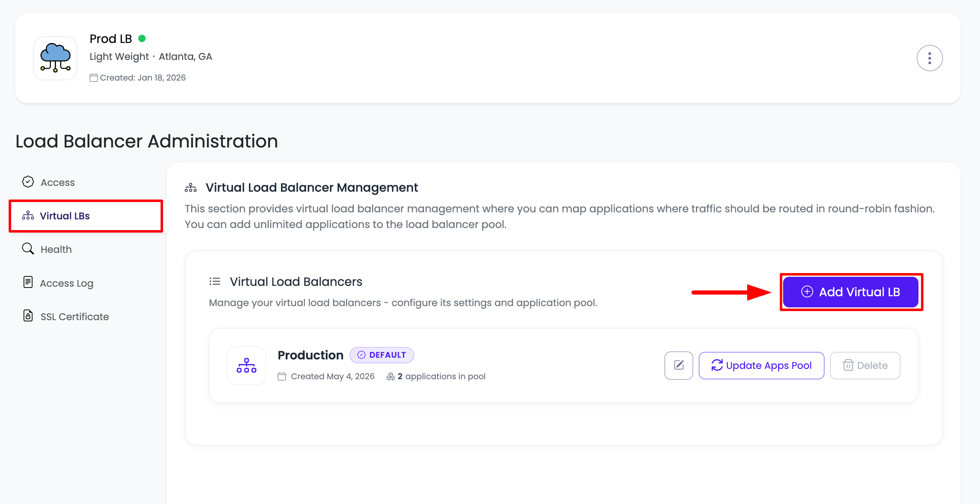Open the Access sidebar section
Image resolution: width=980 pixels, height=504 pixels.
(x=86, y=182)
